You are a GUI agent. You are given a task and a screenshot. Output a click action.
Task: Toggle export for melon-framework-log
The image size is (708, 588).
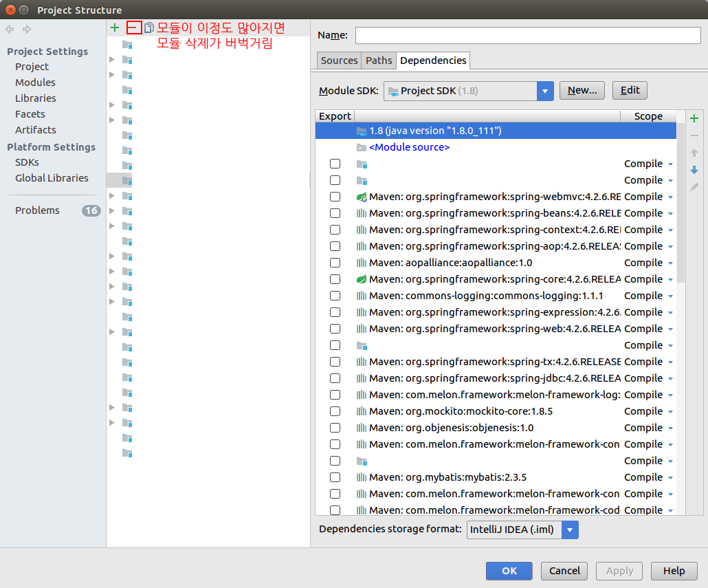click(x=335, y=395)
